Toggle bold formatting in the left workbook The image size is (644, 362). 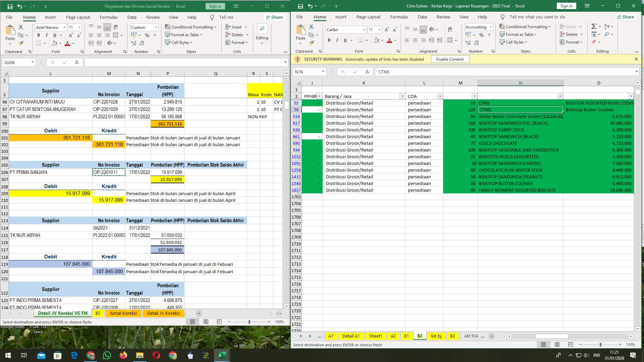click(39, 35)
